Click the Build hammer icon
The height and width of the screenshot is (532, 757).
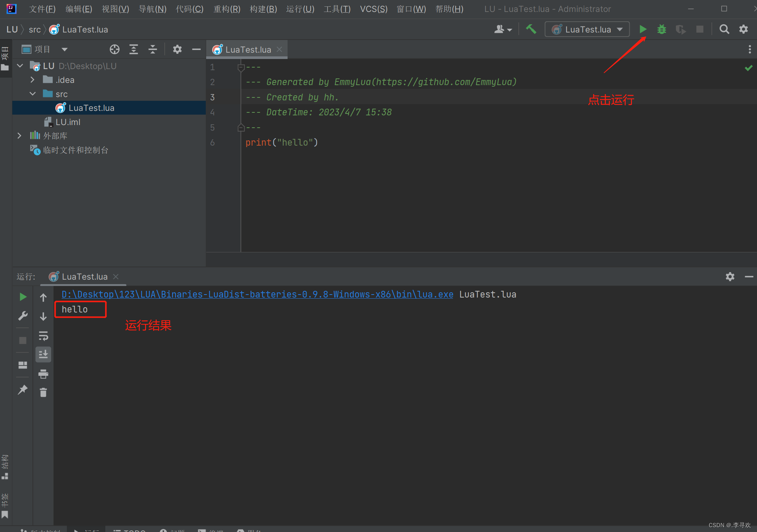click(531, 29)
